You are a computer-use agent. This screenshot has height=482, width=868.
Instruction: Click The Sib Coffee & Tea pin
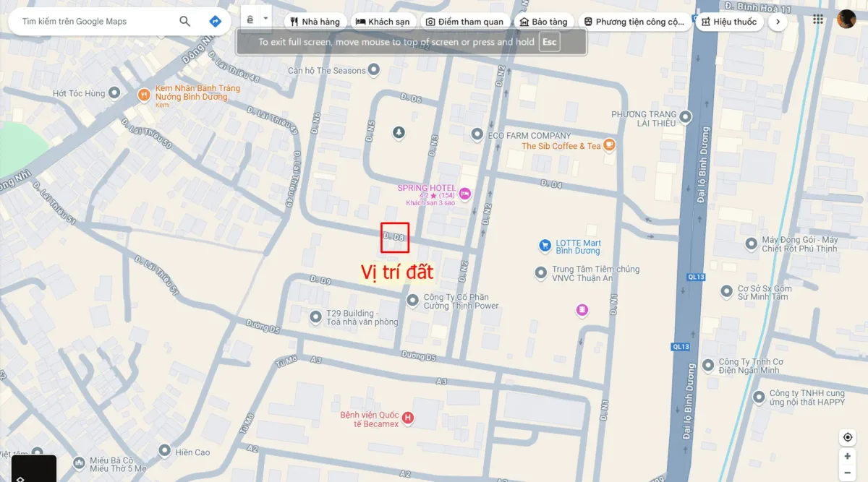pyautogui.click(x=610, y=145)
